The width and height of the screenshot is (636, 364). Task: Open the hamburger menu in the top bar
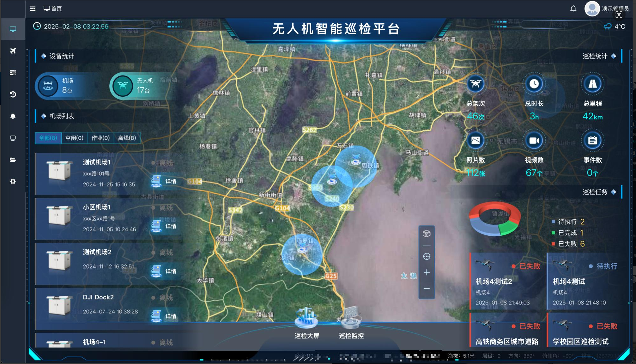point(33,9)
